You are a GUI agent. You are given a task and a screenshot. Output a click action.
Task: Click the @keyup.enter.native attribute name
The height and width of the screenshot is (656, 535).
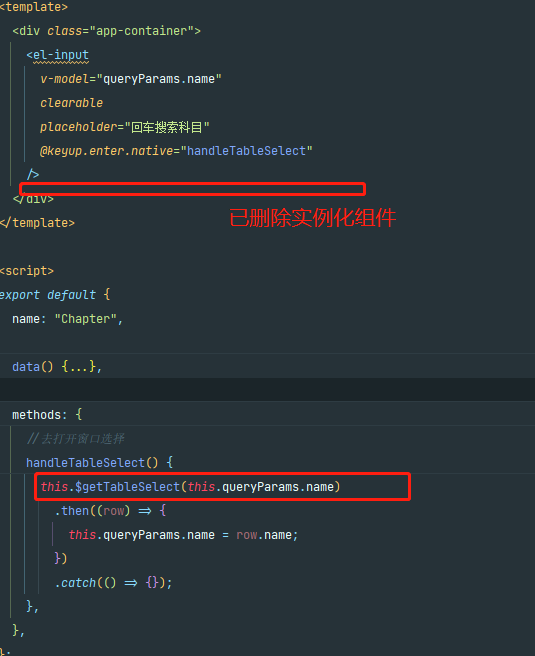click(x=107, y=151)
